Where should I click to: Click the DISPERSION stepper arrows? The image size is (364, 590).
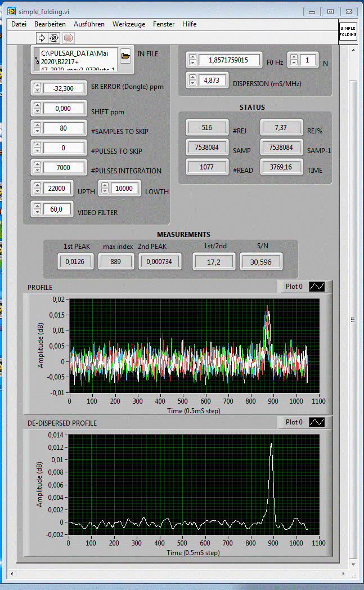192,80
